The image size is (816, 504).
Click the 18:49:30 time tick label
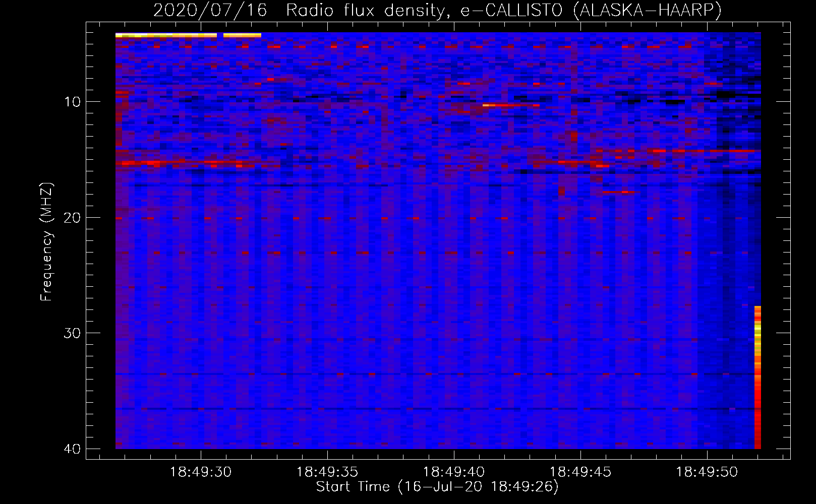click(201, 472)
